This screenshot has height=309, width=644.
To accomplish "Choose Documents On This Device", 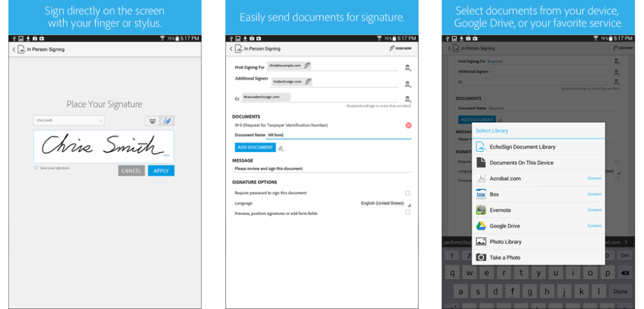I will (x=521, y=162).
